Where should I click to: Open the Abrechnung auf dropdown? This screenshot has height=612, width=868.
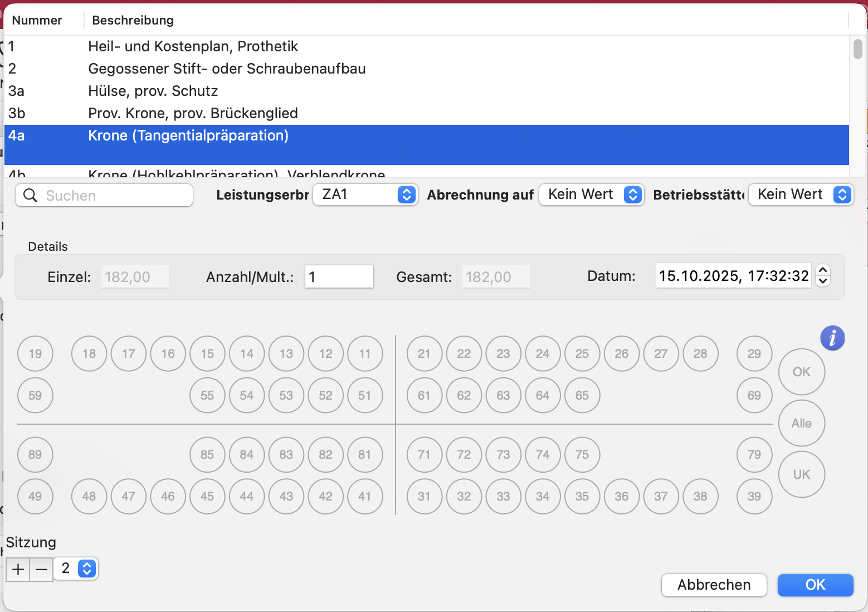(592, 195)
